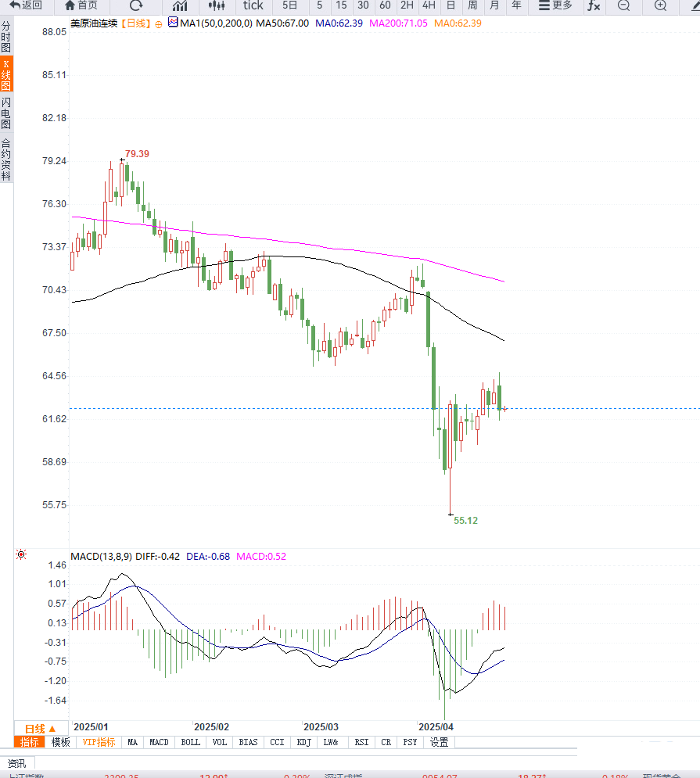Open the fx formula indicator icon
Image resolution: width=700 pixels, height=778 pixels.
594,6
